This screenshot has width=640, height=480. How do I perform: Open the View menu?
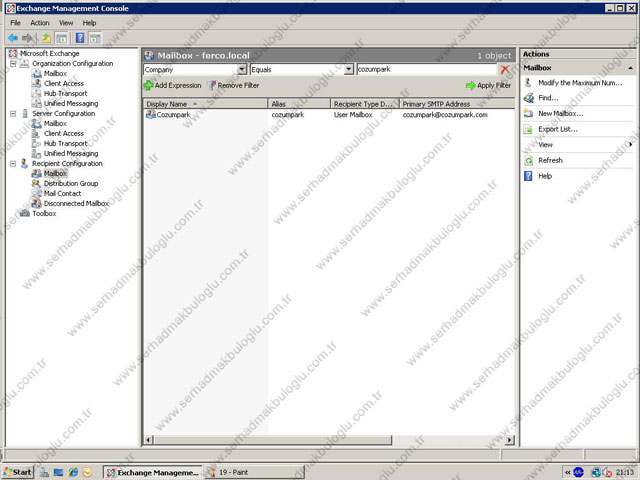tap(66, 23)
